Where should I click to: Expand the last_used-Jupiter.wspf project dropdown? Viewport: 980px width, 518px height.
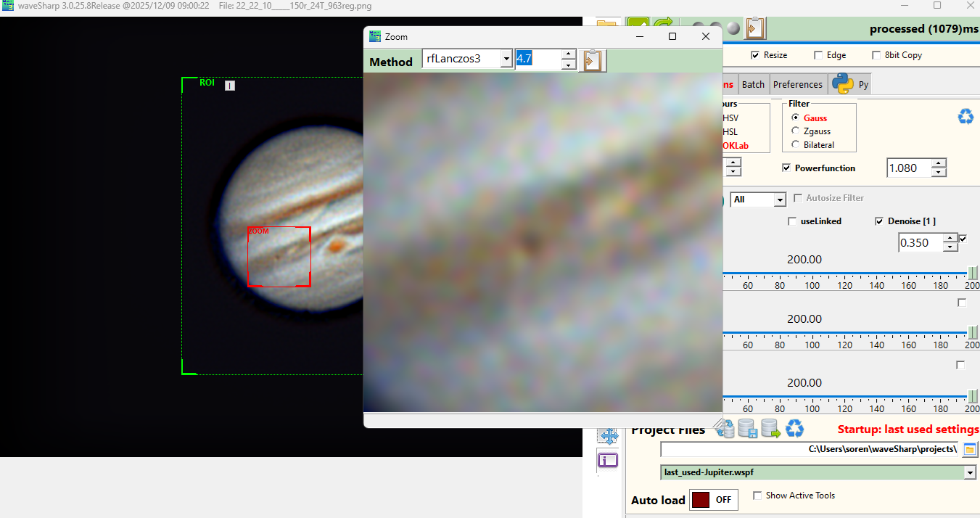970,472
